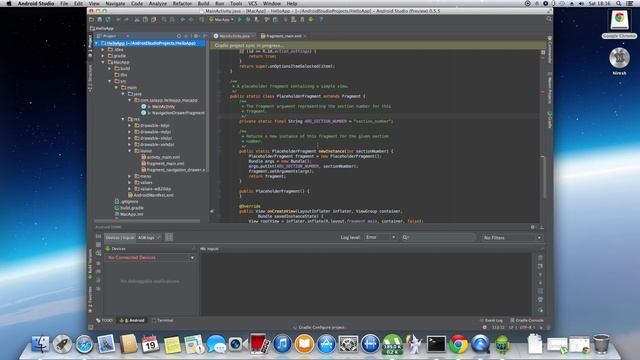
Task: Open the Gradle Console
Action: 527,320
